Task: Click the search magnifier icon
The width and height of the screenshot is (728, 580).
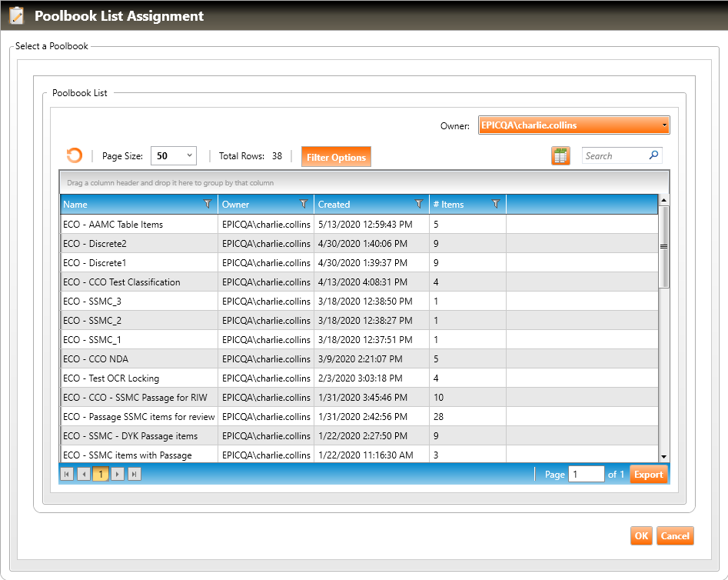Action: [x=653, y=155]
